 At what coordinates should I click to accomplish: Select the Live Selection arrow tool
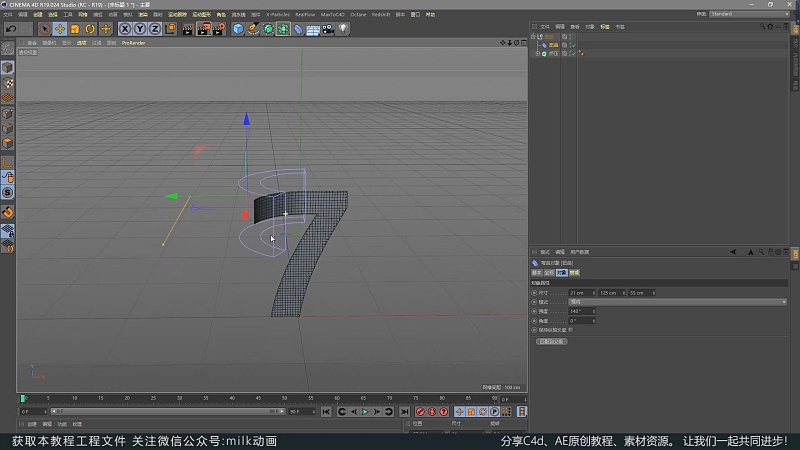coord(44,29)
